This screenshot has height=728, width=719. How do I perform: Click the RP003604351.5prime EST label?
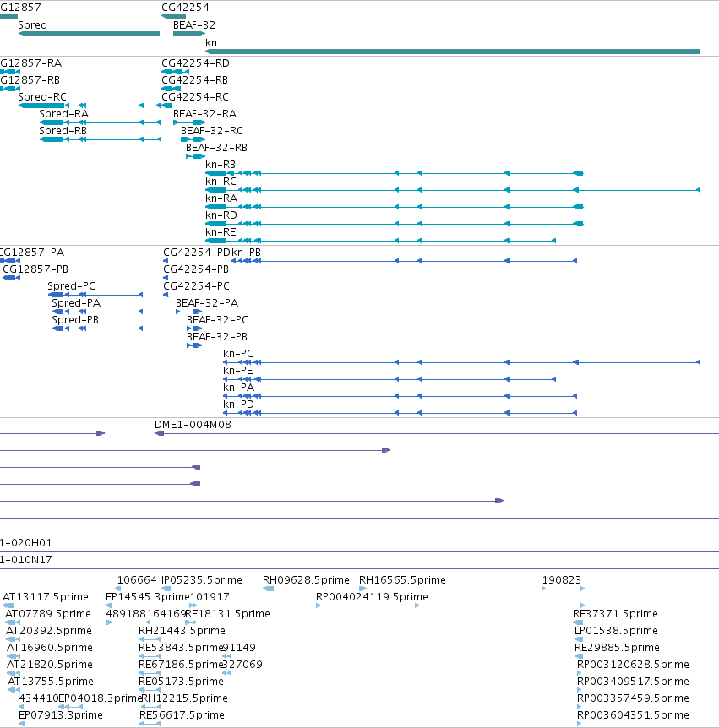click(633, 715)
